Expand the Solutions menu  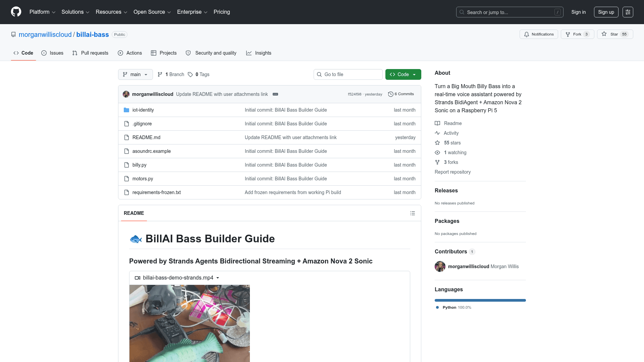click(75, 12)
